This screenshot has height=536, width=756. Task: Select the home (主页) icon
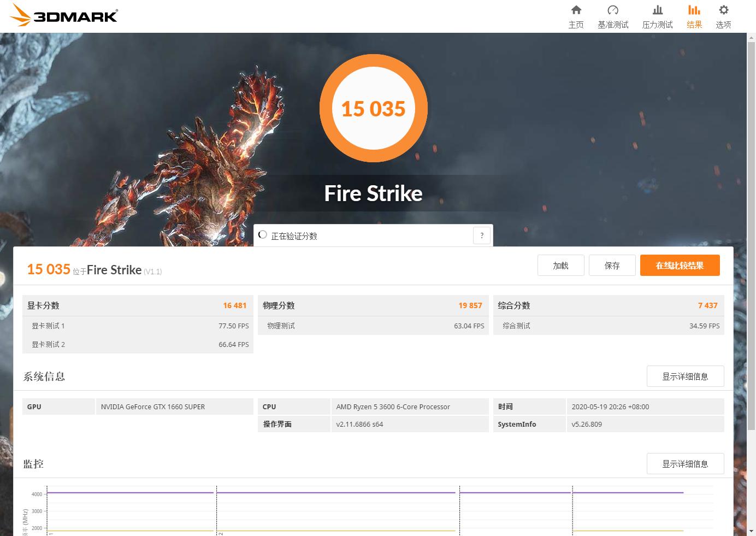coord(576,10)
